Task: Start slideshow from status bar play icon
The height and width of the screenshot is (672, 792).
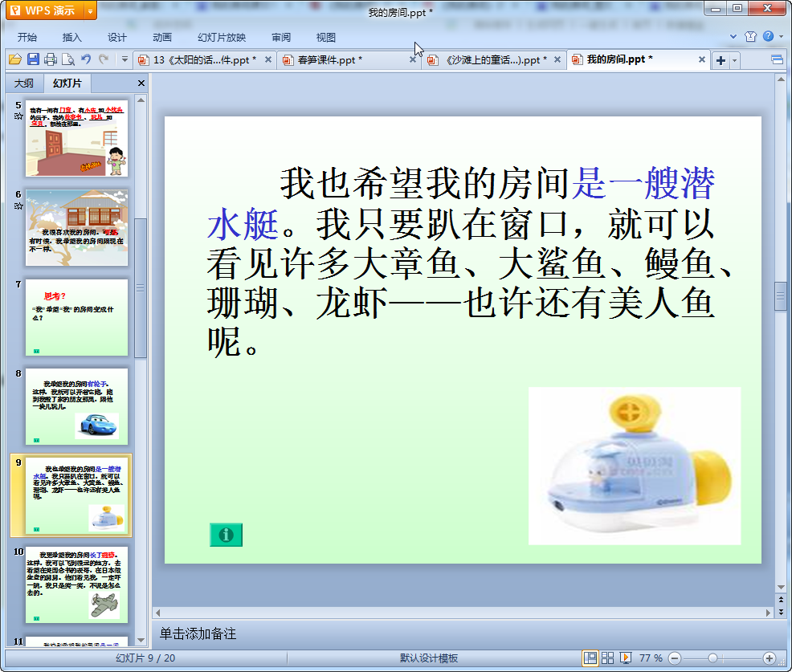Action: pyautogui.click(x=625, y=658)
